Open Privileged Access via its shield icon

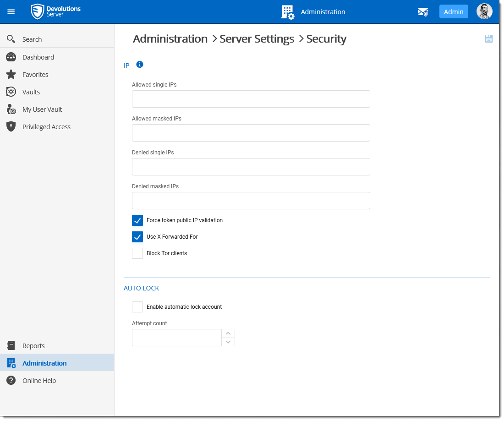[11, 126]
